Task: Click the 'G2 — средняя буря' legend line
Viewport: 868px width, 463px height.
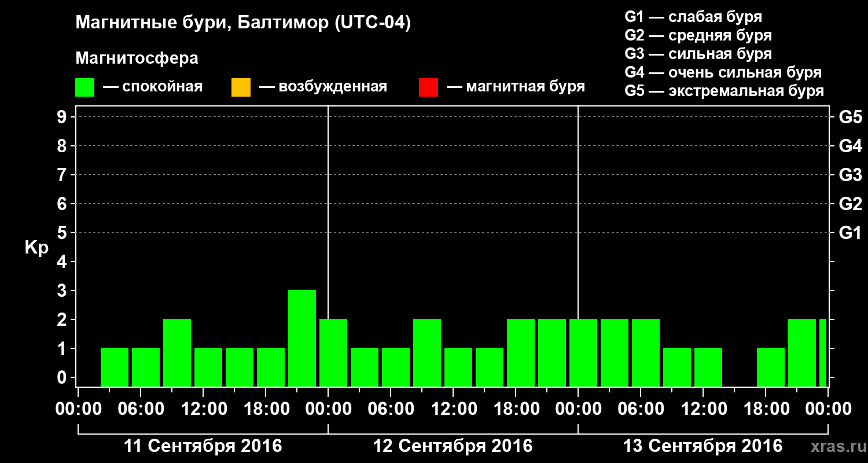Action: click(698, 35)
